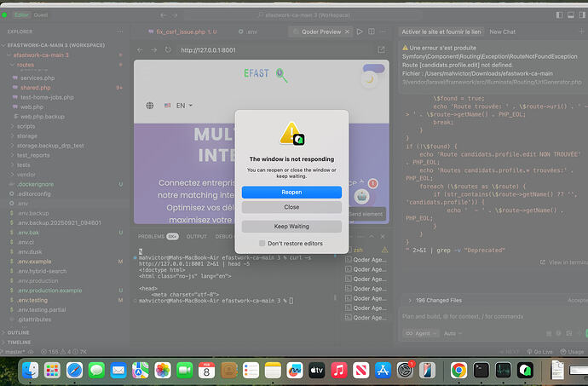Expand the OUTLINE section
Viewport: 588px width, 386px height.
pos(18,332)
